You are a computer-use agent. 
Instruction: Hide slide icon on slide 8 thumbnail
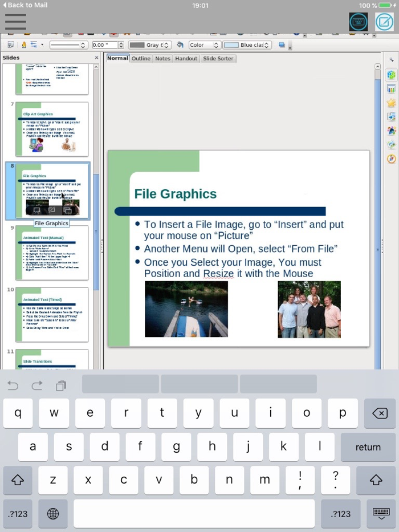(x=52, y=210)
